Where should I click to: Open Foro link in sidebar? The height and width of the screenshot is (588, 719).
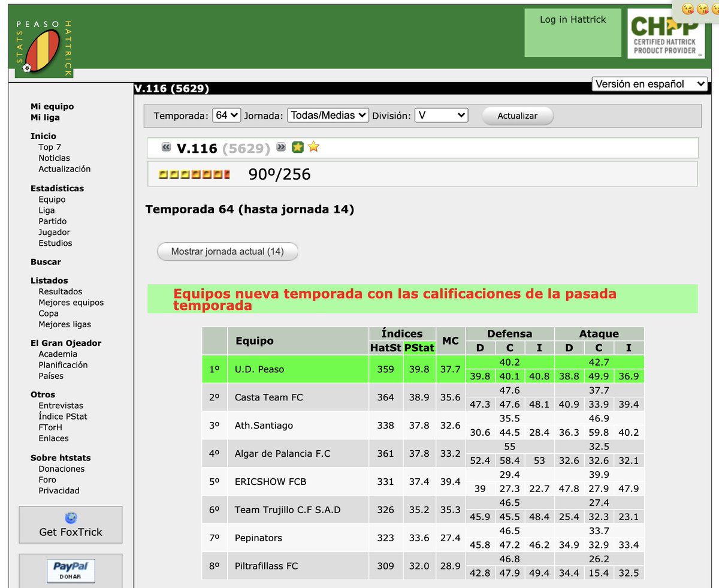(x=47, y=480)
